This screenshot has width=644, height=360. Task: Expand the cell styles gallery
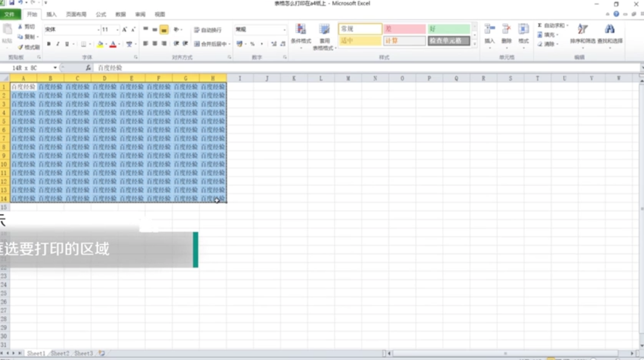(475, 44)
